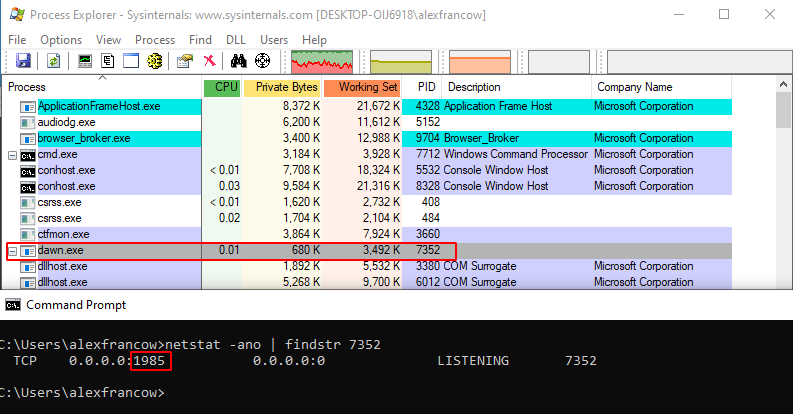Click the icon of dllhost.exe PID 6012

pyautogui.click(x=27, y=283)
